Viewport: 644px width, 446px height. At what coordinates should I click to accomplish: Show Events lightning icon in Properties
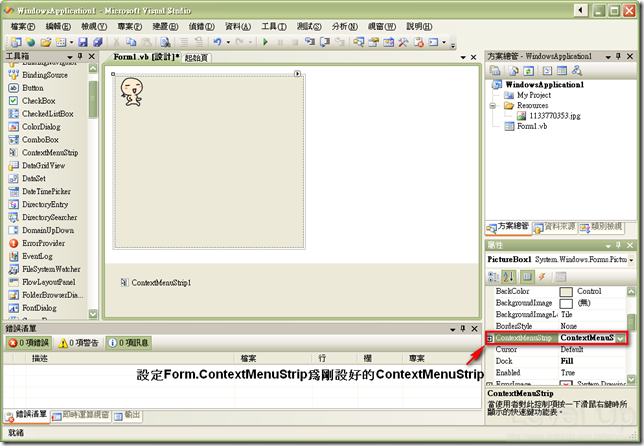coord(542,277)
